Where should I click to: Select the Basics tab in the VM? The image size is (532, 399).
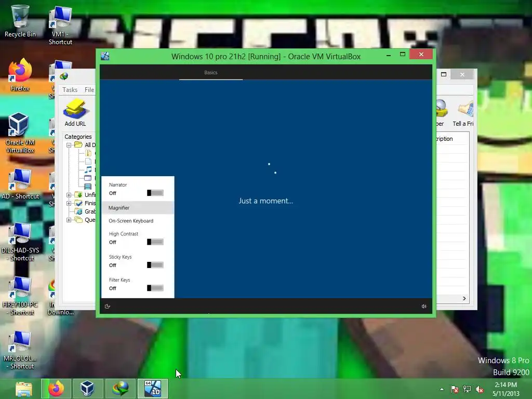211,73
